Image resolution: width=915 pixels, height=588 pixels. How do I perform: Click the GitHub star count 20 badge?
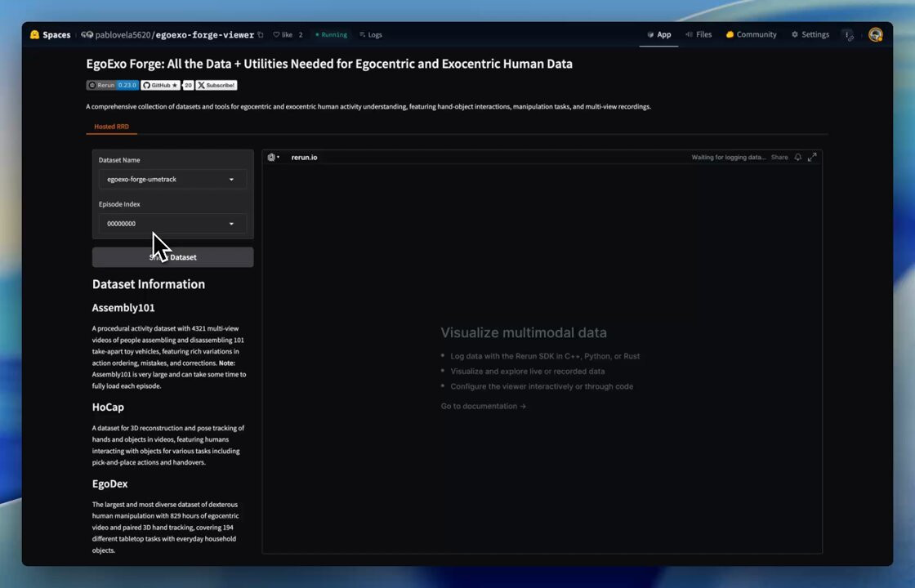[x=188, y=85]
